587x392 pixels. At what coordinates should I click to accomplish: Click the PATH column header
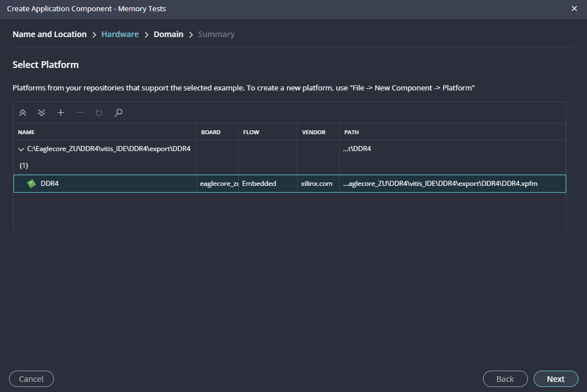[x=351, y=133]
